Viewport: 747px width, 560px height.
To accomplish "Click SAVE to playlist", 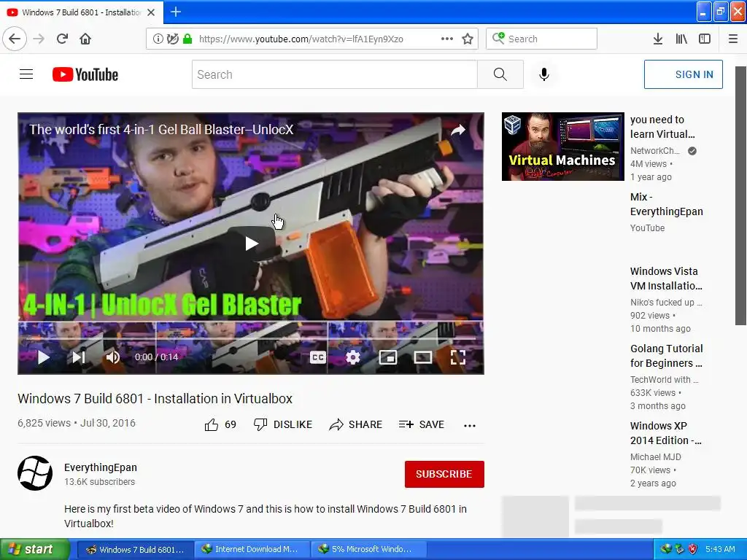I will (x=422, y=424).
